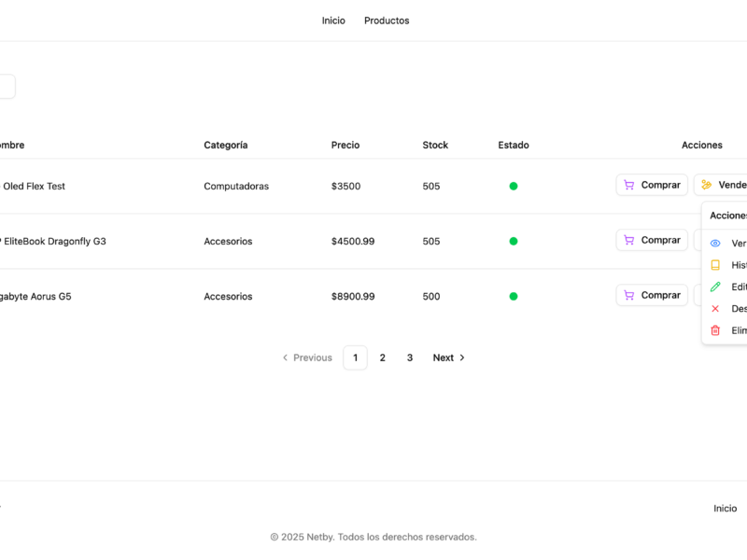Click the red X deactivate icon

click(x=715, y=309)
